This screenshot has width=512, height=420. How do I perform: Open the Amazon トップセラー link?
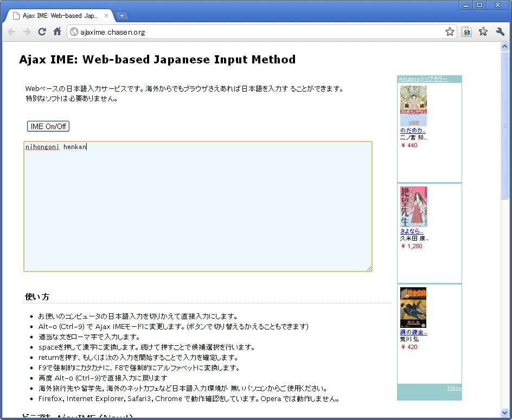pyautogui.click(x=423, y=79)
